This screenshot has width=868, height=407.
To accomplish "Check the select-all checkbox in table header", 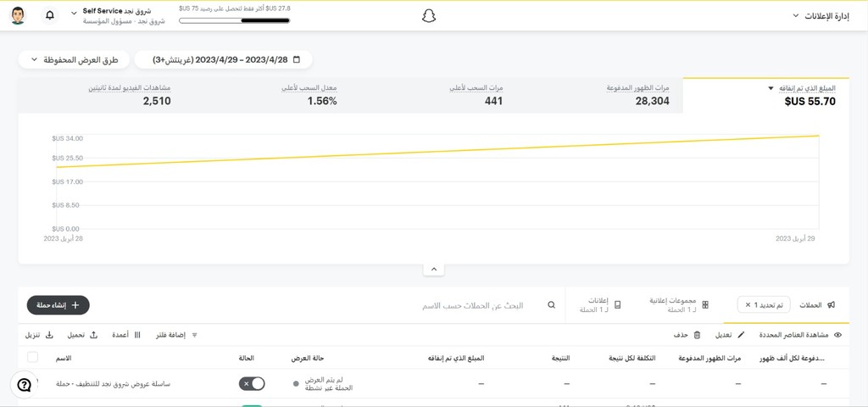I will (33, 357).
